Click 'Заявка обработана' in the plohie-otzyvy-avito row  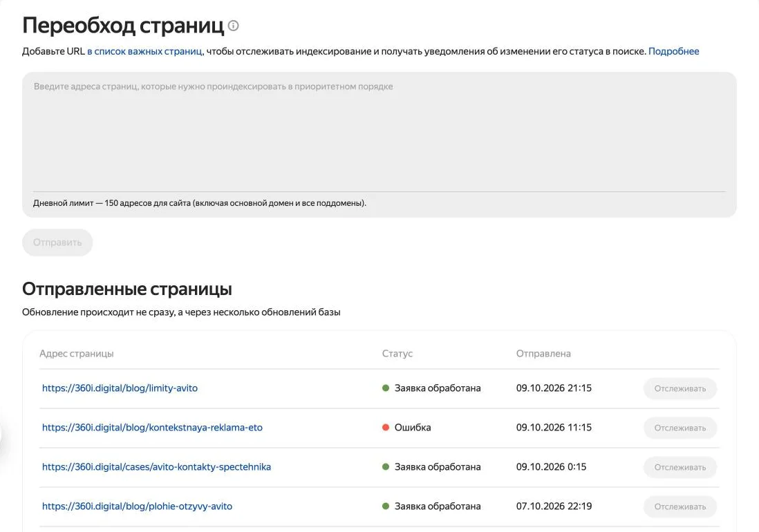438,506
